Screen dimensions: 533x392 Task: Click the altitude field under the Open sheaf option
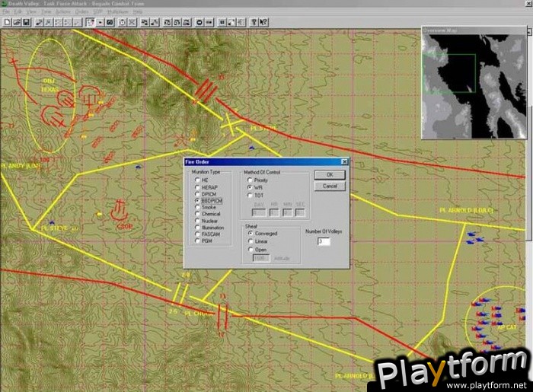pyautogui.click(x=261, y=259)
